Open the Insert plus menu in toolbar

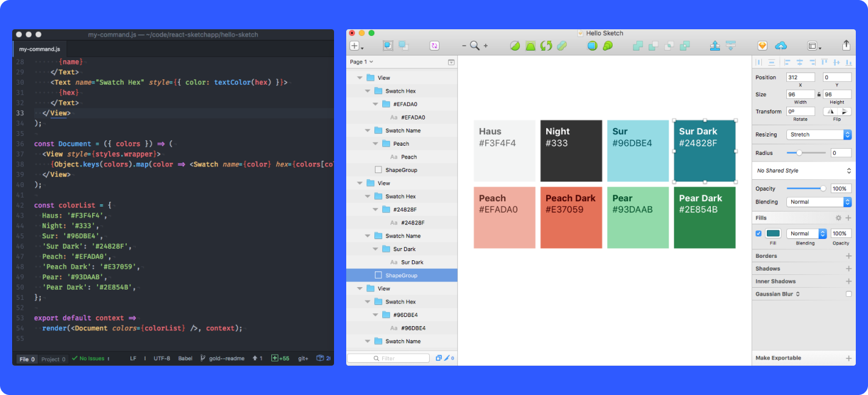tap(356, 46)
